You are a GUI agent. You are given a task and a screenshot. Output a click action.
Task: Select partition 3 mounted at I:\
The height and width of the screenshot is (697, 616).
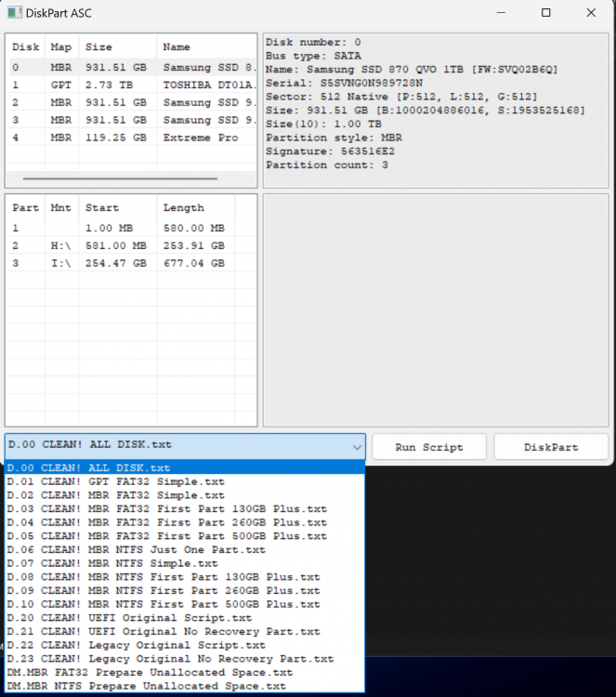pyautogui.click(x=133, y=263)
